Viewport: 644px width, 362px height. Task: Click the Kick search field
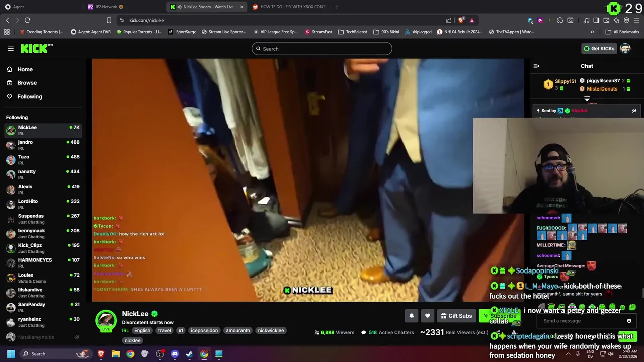(x=322, y=49)
